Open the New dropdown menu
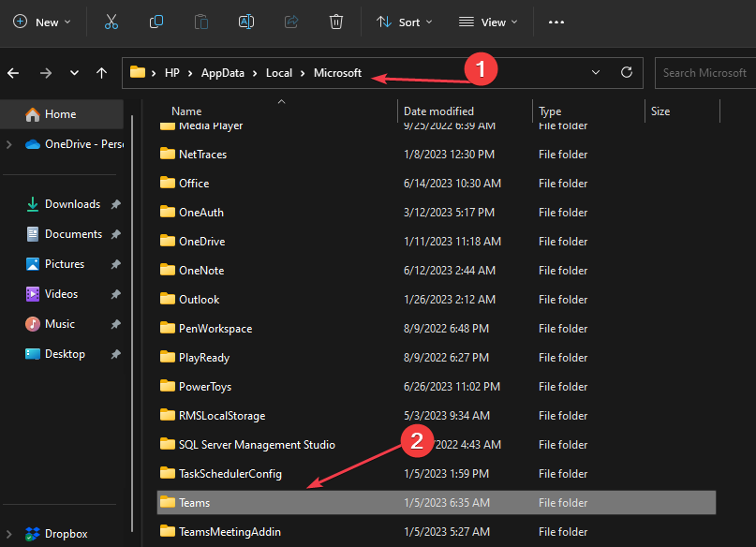The image size is (756, 547). (x=41, y=22)
